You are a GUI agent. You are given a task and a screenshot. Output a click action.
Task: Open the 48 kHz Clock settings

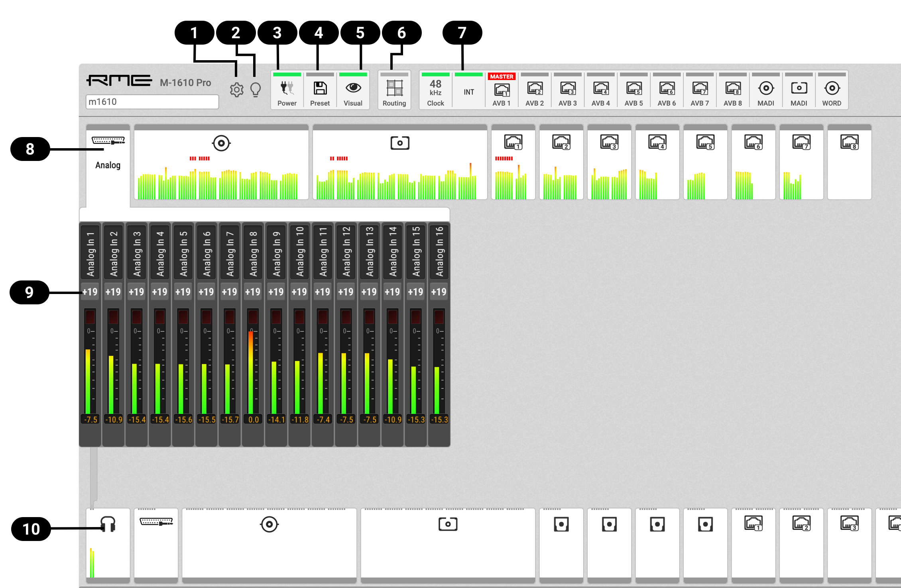(435, 90)
